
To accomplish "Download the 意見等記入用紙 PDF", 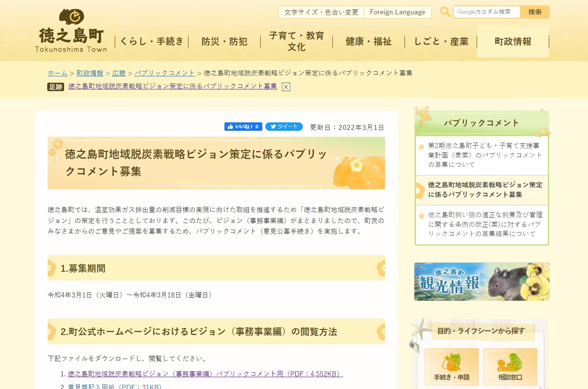I will coord(114,386).
